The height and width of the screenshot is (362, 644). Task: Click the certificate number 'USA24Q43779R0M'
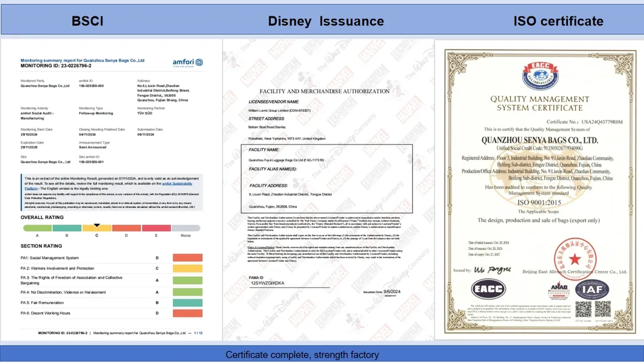[x=602, y=122]
